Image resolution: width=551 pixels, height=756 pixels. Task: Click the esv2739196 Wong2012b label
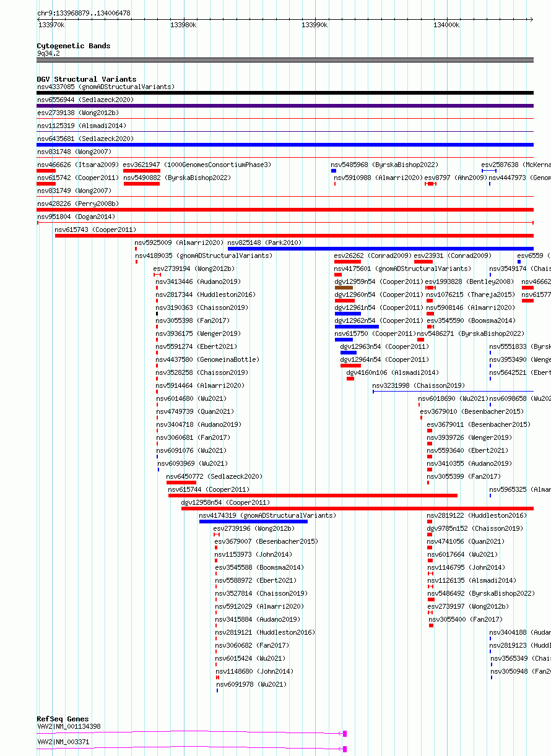pos(254,528)
